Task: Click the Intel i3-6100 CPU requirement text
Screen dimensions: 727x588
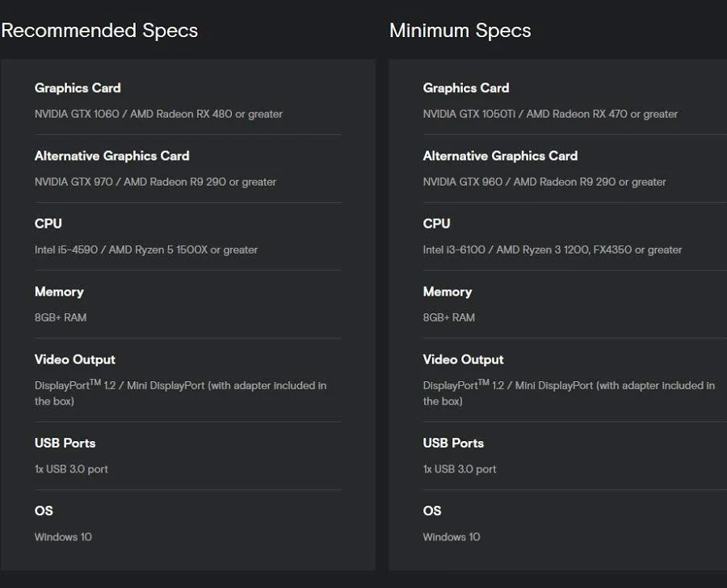Action: (553, 250)
